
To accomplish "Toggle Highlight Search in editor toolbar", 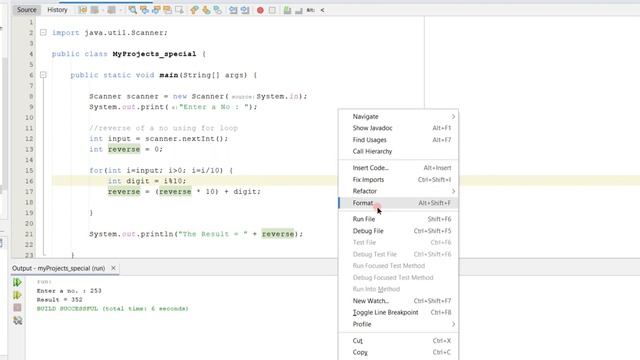I will [x=167, y=10].
